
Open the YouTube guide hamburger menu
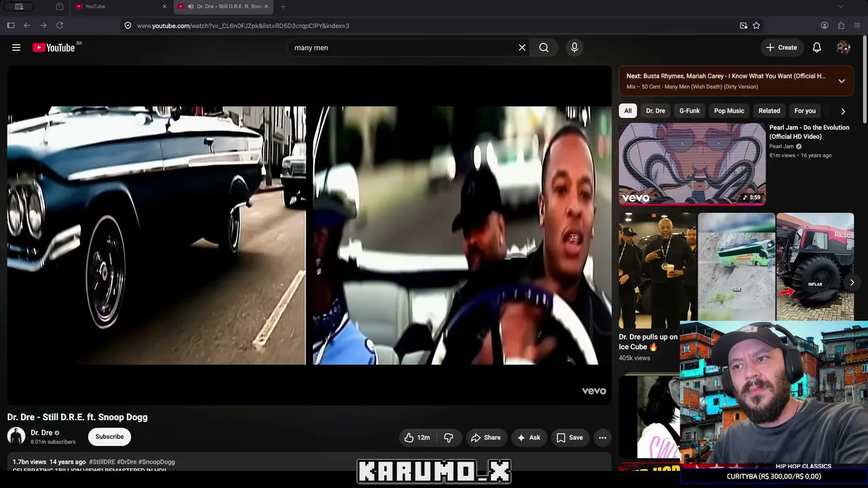coord(16,47)
